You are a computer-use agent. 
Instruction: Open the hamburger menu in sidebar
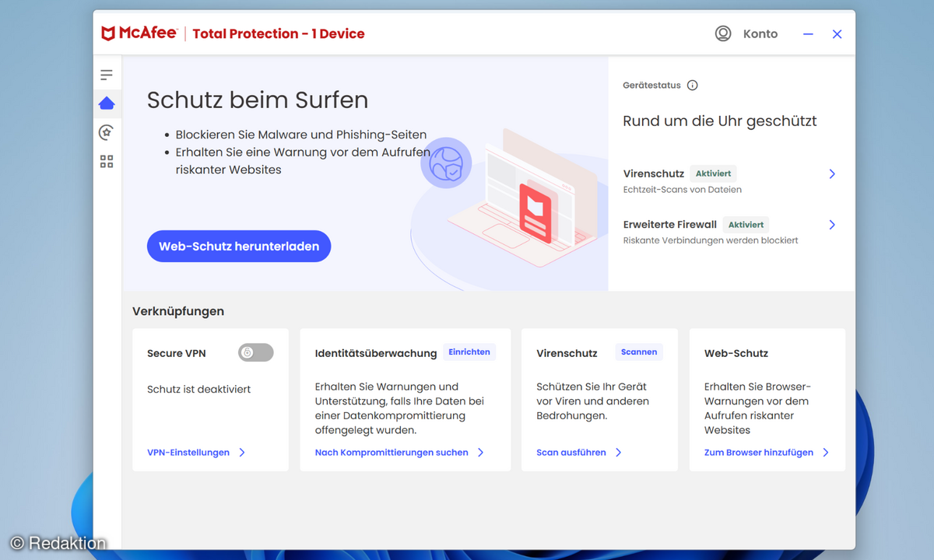(107, 75)
